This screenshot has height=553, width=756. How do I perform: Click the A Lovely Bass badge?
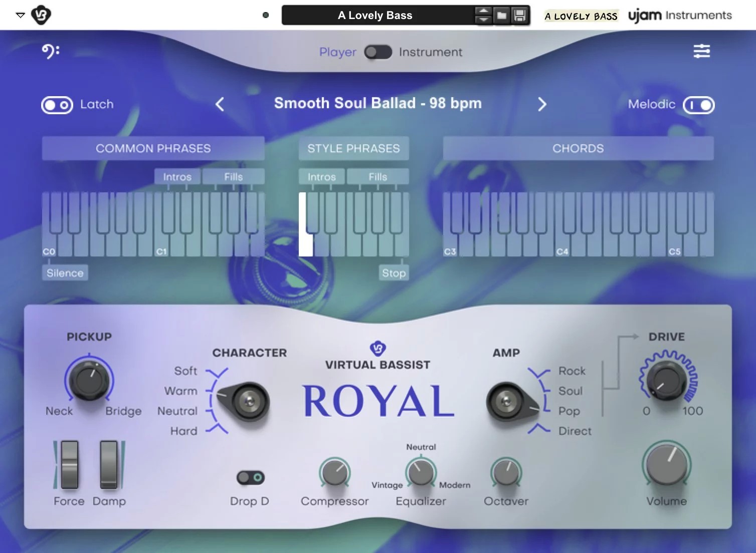(x=581, y=16)
